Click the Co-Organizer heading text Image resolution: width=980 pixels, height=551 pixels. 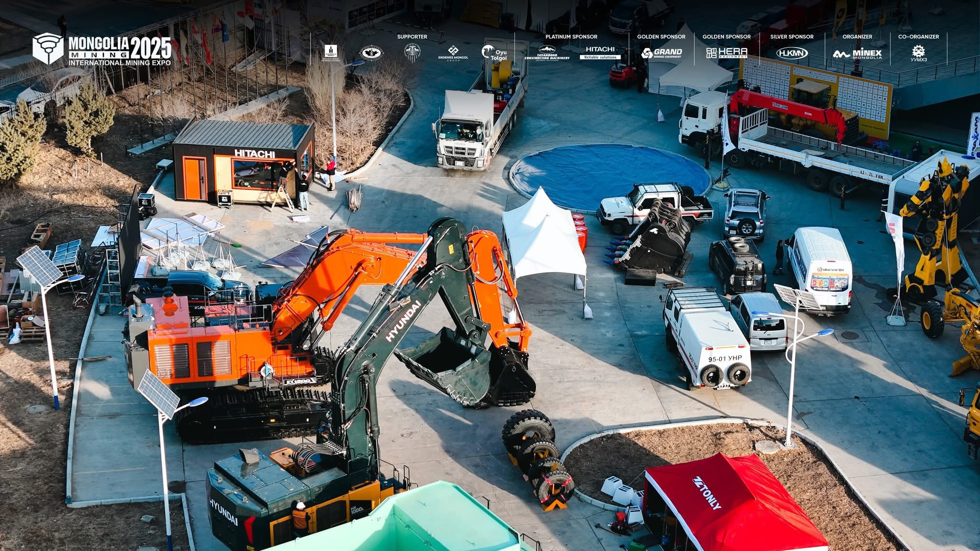(918, 37)
